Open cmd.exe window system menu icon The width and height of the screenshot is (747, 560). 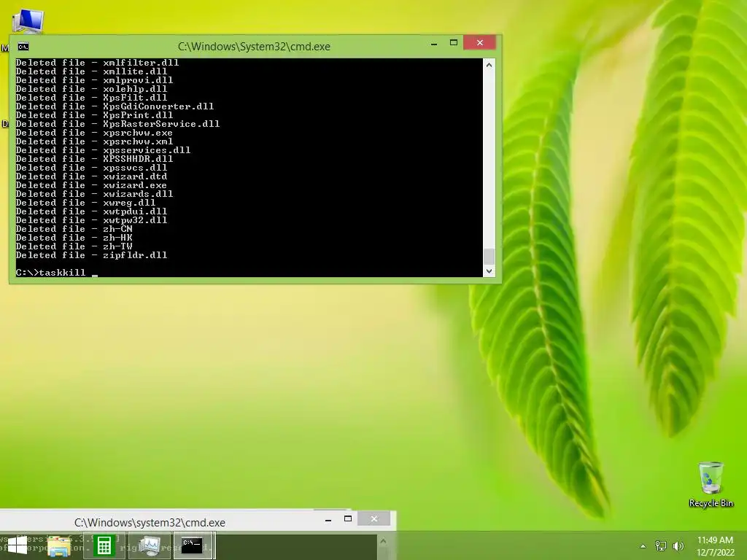(x=23, y=46)
